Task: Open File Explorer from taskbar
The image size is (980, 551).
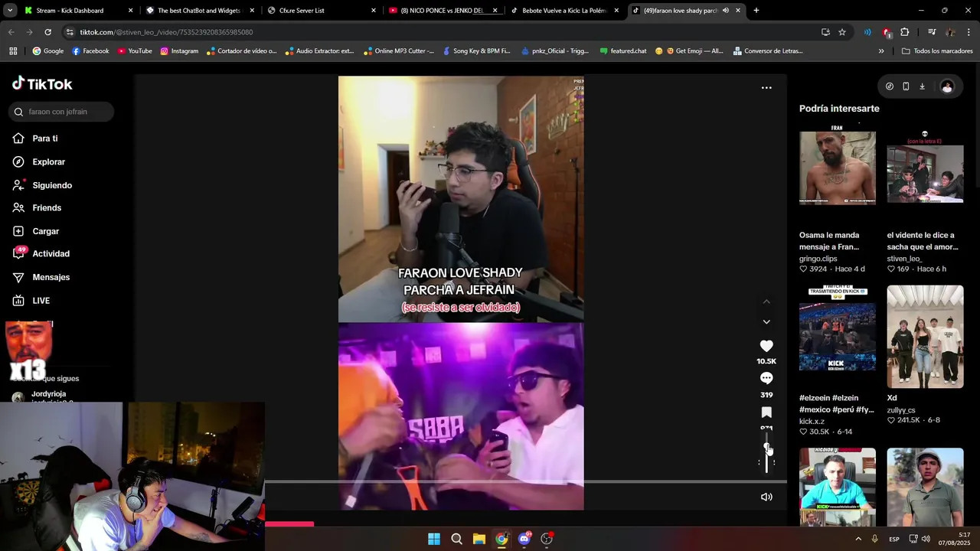Action: pyautogui.click(x=479, y=539)
